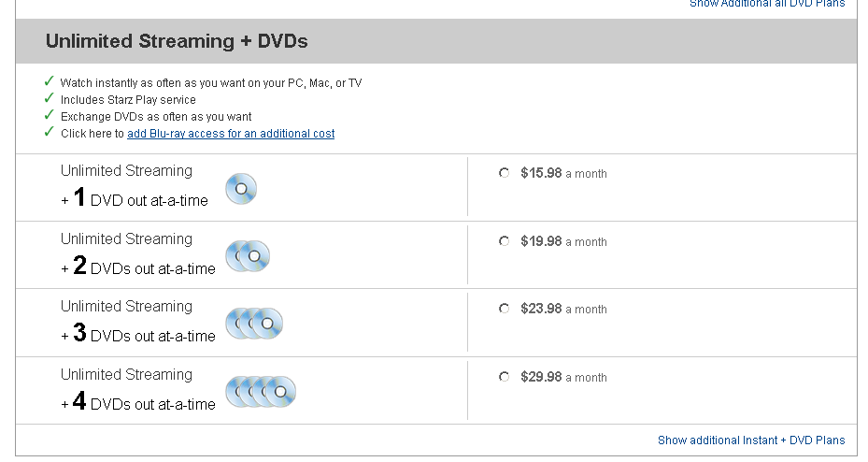Click the checkmark beside Blu-ray access line
This screenshot has height=462, width=868.
click(50, 132)
